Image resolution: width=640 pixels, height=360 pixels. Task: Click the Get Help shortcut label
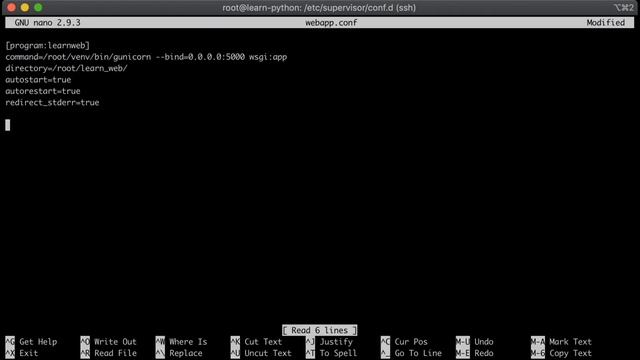[x=38, y=342]
